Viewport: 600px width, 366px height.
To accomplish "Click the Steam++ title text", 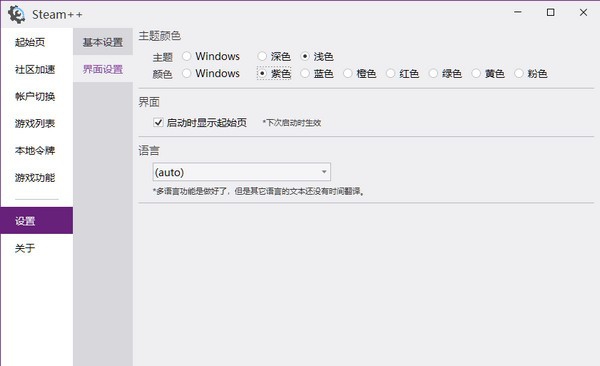I will point(57,15).
